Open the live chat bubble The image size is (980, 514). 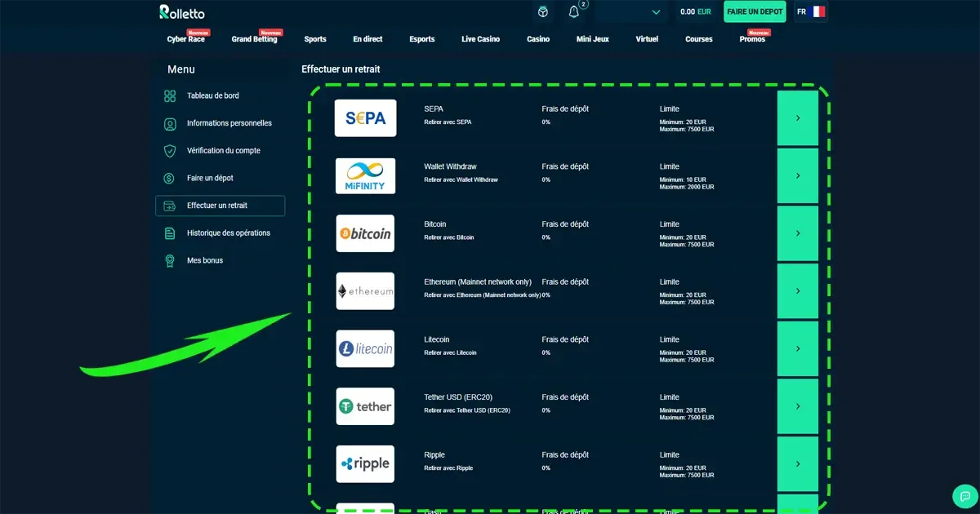click(964, 496)
